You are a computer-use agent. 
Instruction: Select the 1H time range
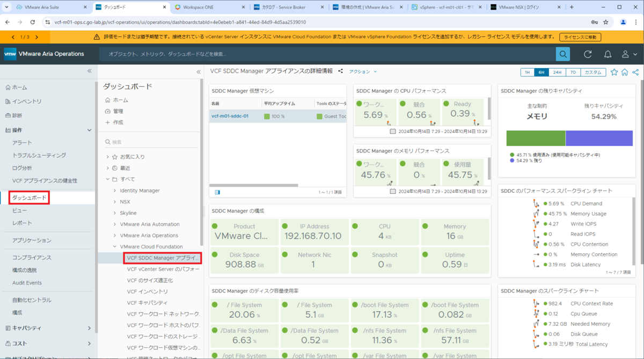click(x=527, y=72)
